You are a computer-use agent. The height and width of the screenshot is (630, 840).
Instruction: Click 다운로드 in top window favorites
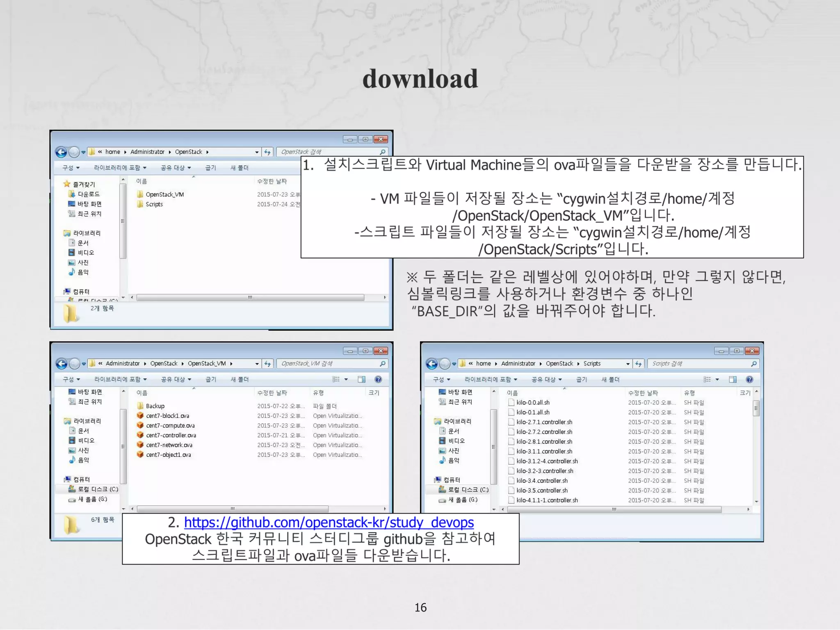[89, 194]
